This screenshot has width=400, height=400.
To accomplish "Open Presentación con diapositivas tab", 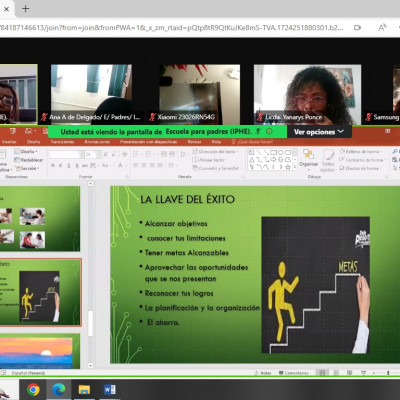I will point(148,142).
